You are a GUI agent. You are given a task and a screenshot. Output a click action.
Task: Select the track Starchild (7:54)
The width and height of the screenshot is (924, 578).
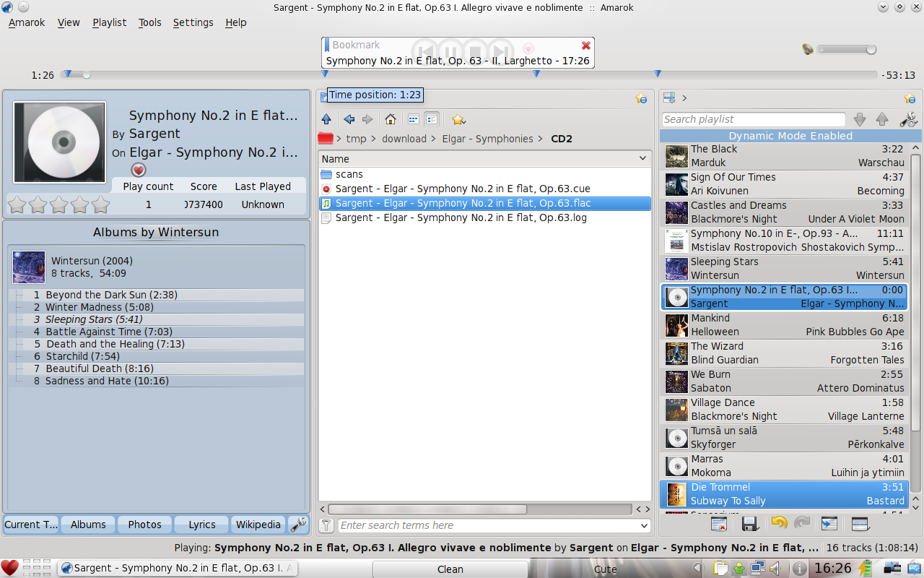[x=156, y=356]
